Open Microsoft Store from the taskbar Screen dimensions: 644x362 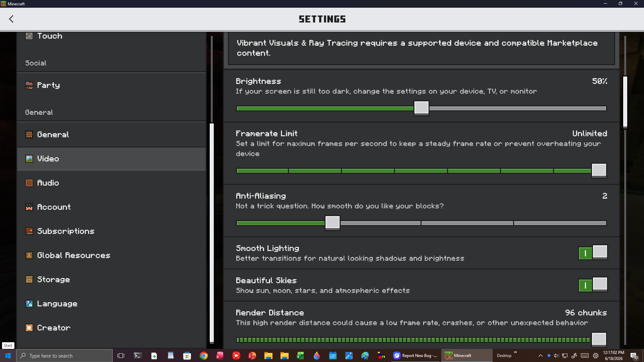(187, 356)
